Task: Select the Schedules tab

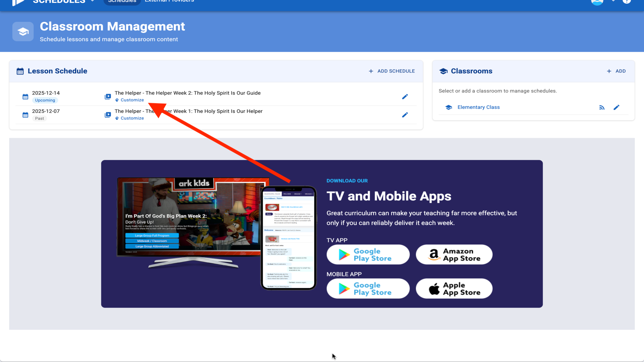Action: [x=122, y=2]
